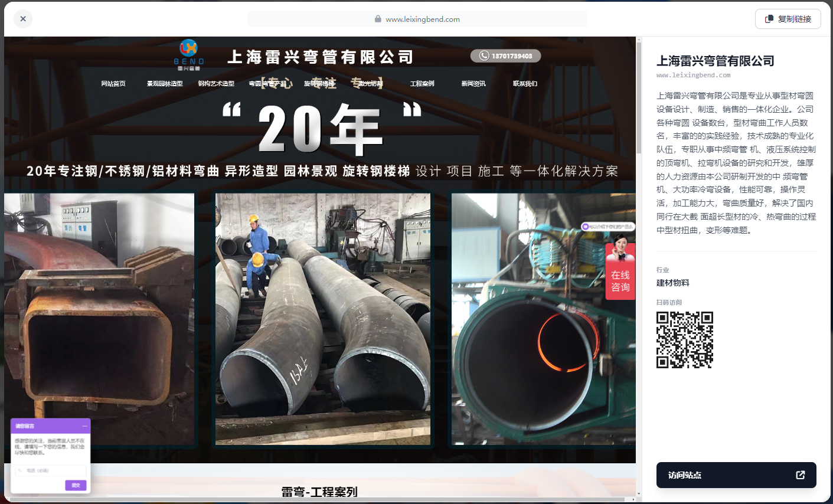Screen dimensions: 833x504
Task: Open the middle steel pipe bend photo
Action: [x=323, y=319]
